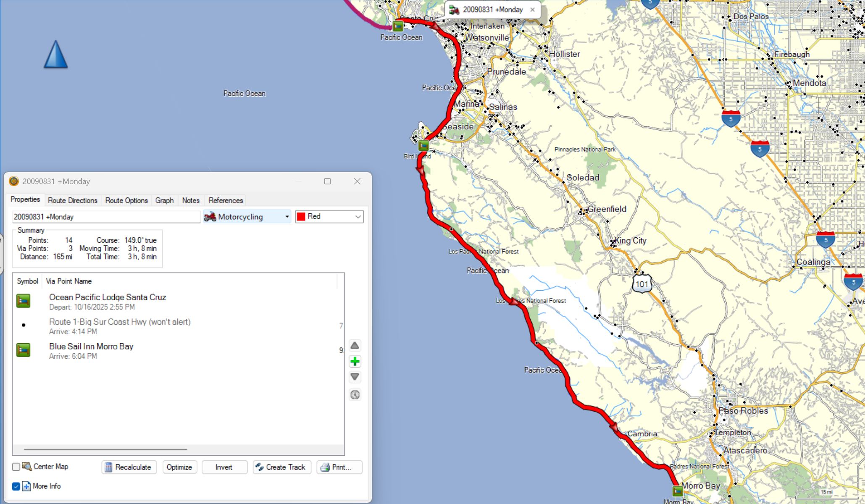Click the route name text field
Screen dimensions: 865x504
point(106,217)
